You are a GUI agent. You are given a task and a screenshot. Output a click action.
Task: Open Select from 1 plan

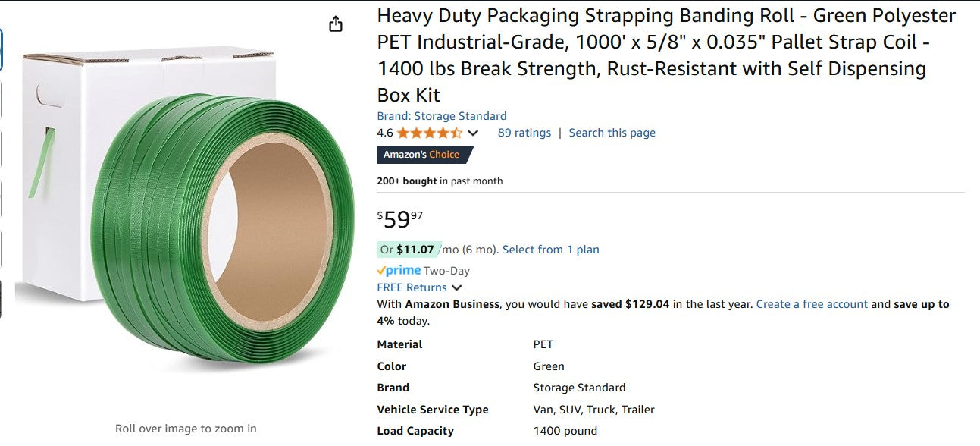click(550, 249)
